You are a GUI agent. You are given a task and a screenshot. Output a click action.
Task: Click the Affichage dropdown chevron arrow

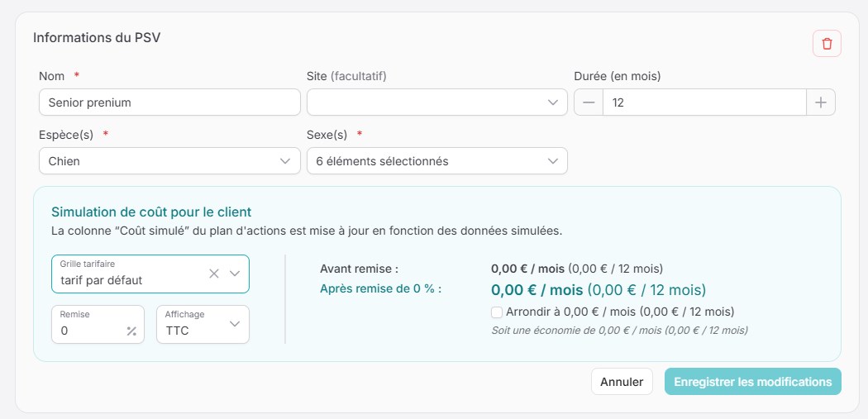pyautogui.click(x=235, y=324)
